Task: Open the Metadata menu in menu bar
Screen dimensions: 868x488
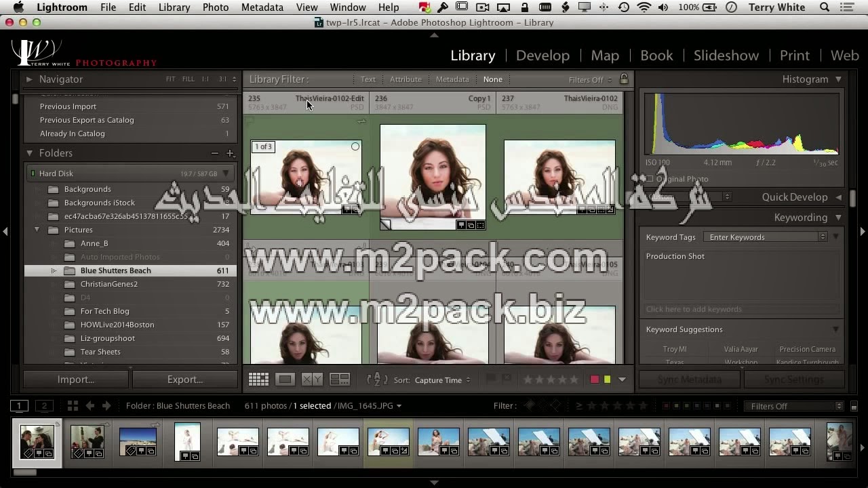Action: pos(262,7)
